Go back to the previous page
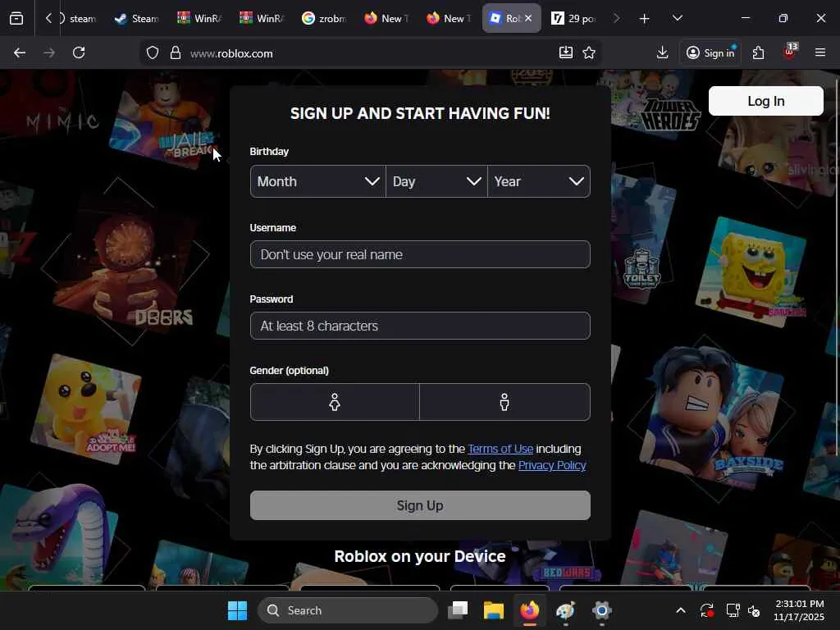The width and height of the screenshot is (840, 630). (x=20, y=52)
